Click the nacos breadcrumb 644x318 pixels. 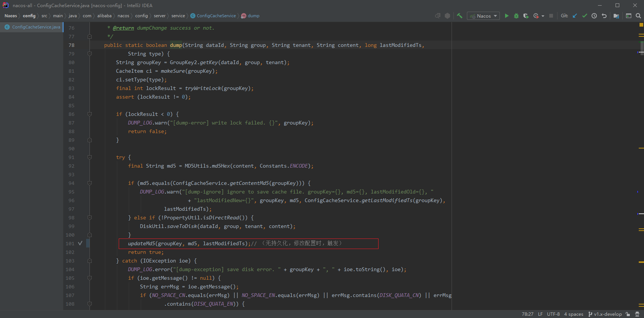[x=123, y=16]
